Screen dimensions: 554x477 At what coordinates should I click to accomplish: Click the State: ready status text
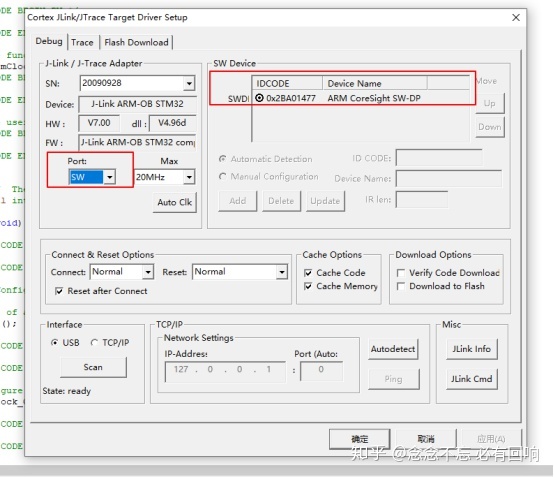point(66,391)
